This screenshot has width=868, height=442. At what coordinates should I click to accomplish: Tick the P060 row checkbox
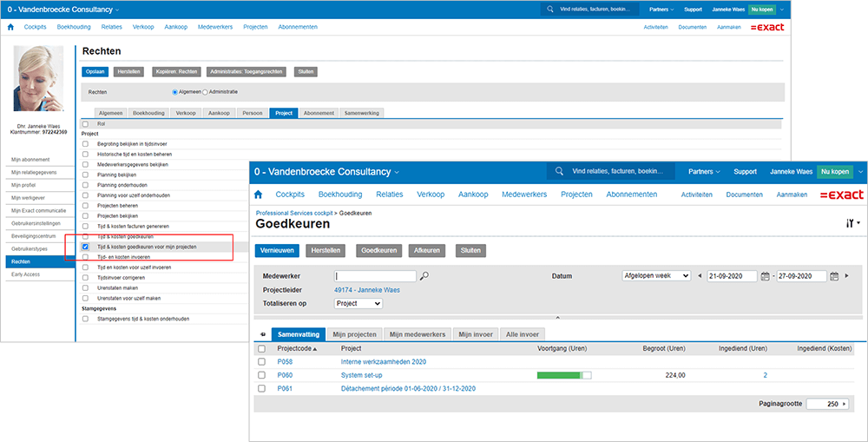262,375
